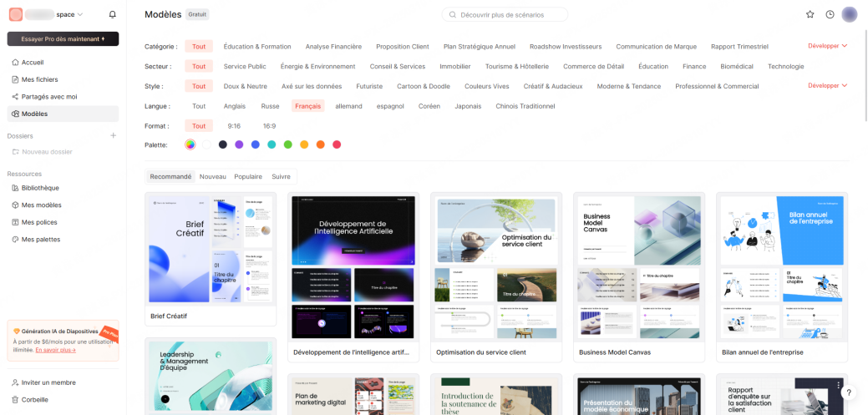Image resolution: width=868 pixels, height=415 pixels.
Task: Filter by Futuriste style
Action: 369,86
